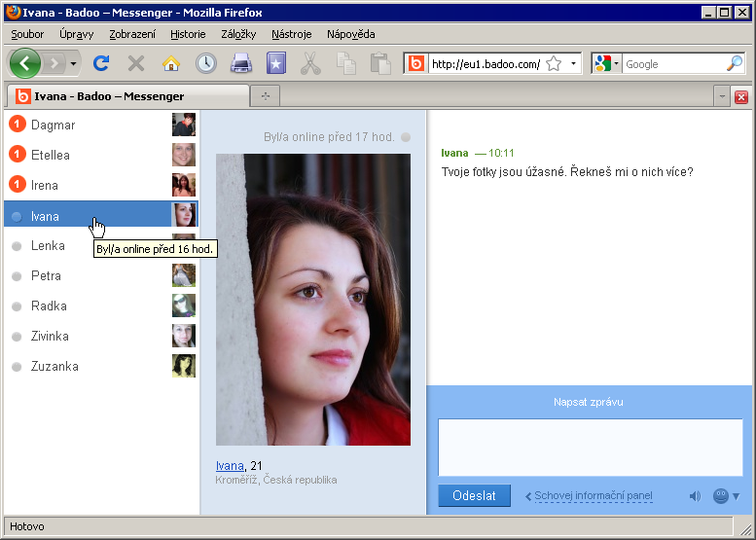Click Dagmar's avatar thumbnail

pos(184,125)
